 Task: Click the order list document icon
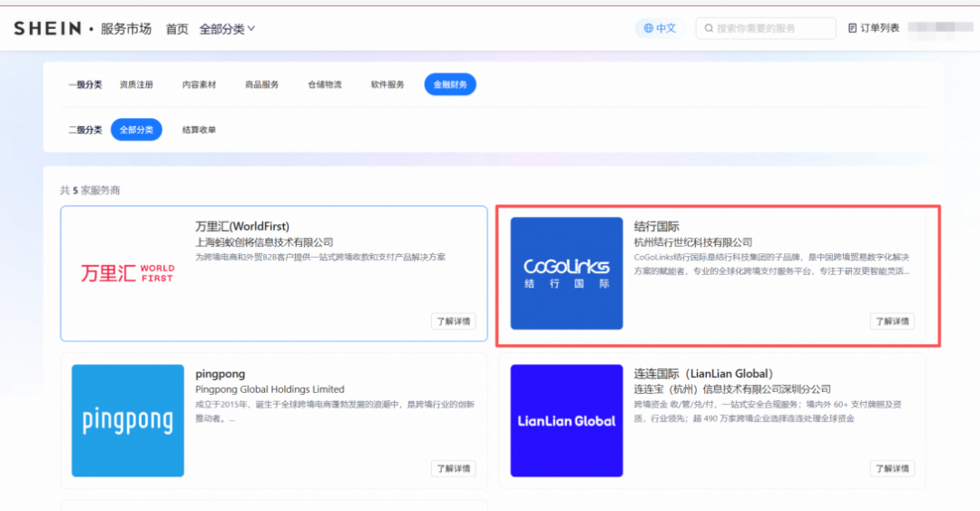852,28
